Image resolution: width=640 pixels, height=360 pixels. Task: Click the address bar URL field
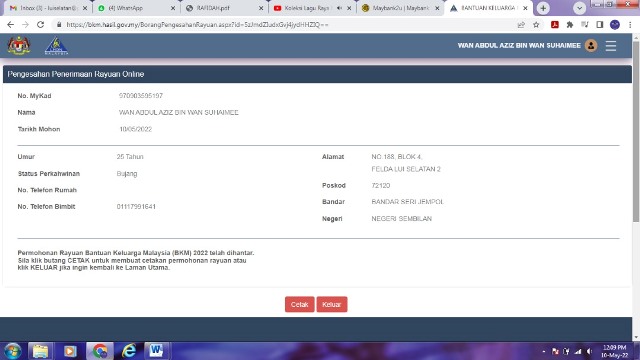click(x=286, y=25)
